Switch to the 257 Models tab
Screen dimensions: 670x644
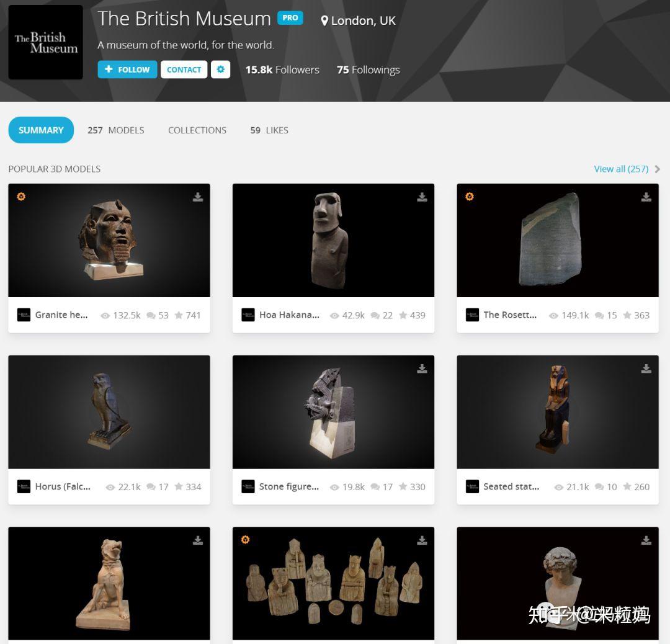coord(116,130)
